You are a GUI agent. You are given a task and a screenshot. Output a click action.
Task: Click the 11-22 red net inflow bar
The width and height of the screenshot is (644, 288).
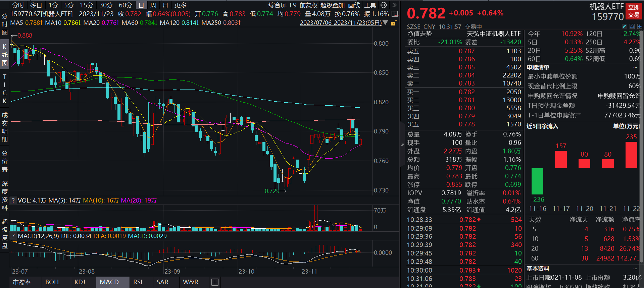click(631, 155)
